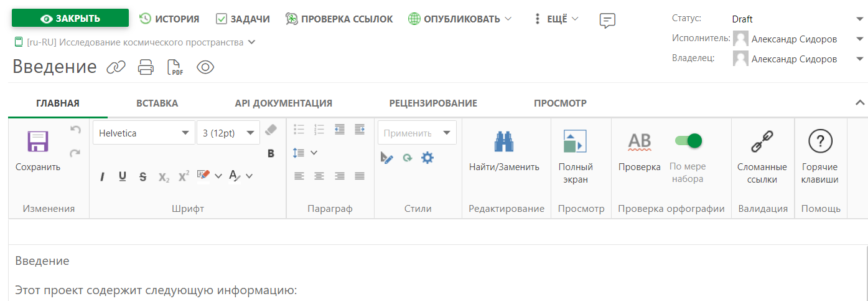Viewport: 868px width, 301px height.
Task: Toggle the По мере набора spellcheck switch
Action: [689, 141]
